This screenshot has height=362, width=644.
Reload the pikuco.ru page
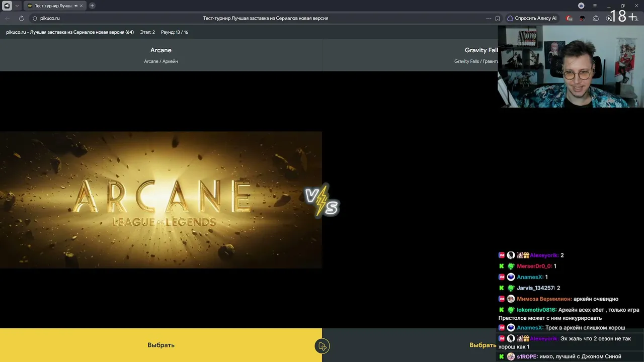(x=21, y=18)
